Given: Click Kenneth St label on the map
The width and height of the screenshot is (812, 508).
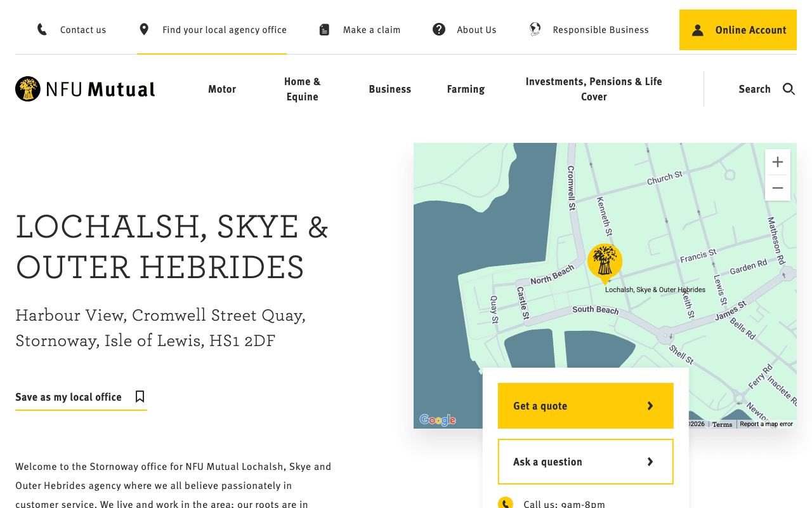Looking at the screenshot, I should click(605, 217).
